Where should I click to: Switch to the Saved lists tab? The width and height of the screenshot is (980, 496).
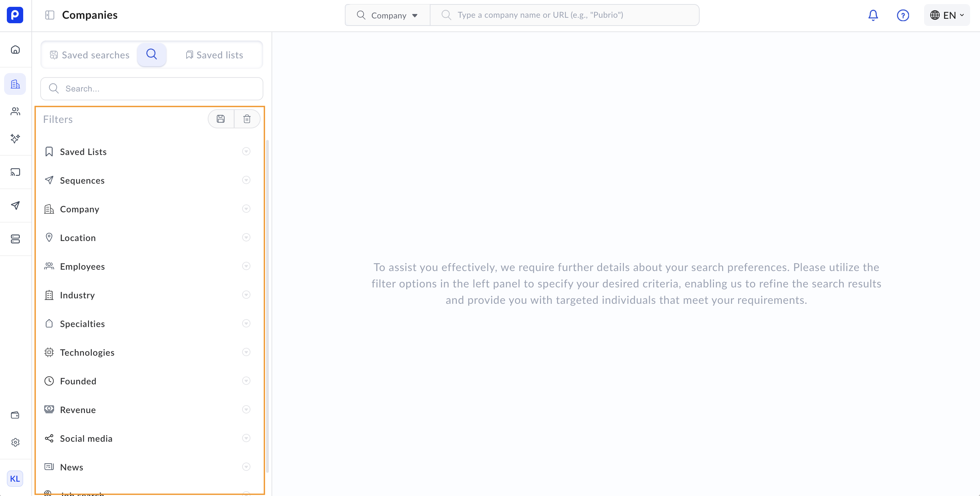coord(215,55)
